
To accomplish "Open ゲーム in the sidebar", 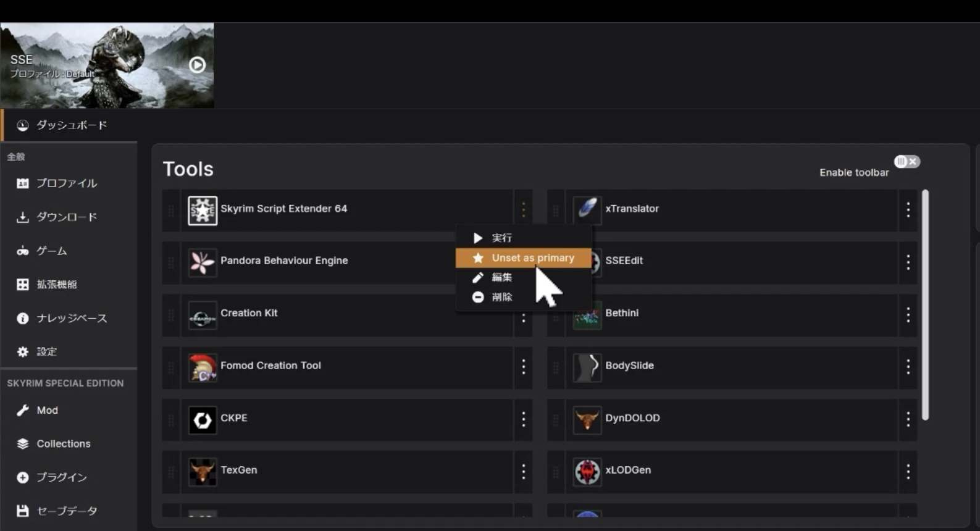I will click(69, 251).
